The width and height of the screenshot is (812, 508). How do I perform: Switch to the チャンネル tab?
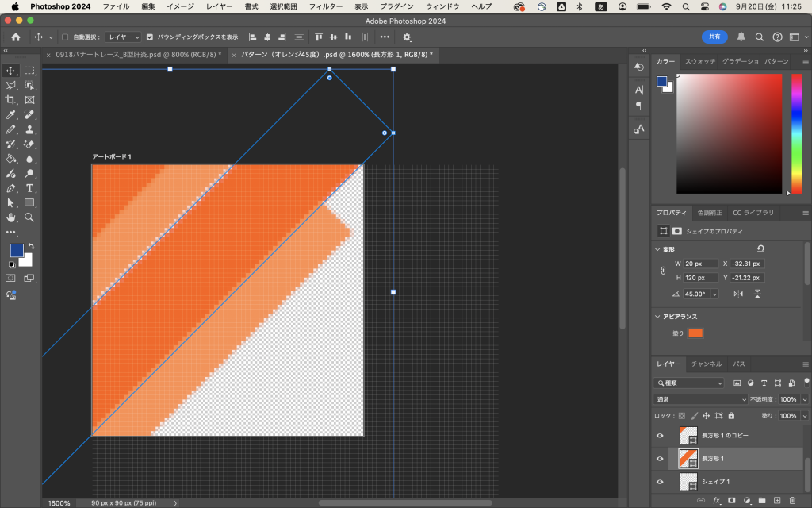point(706,364)
